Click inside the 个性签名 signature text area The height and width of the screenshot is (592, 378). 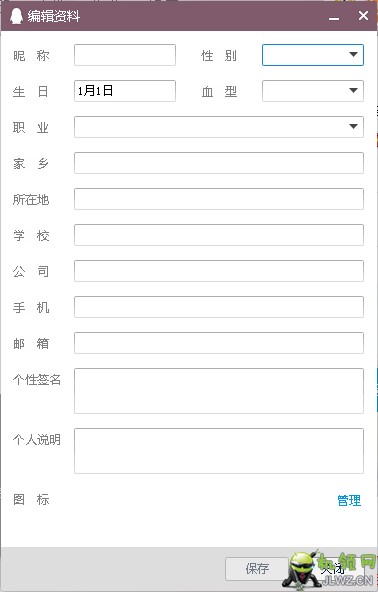219,391
